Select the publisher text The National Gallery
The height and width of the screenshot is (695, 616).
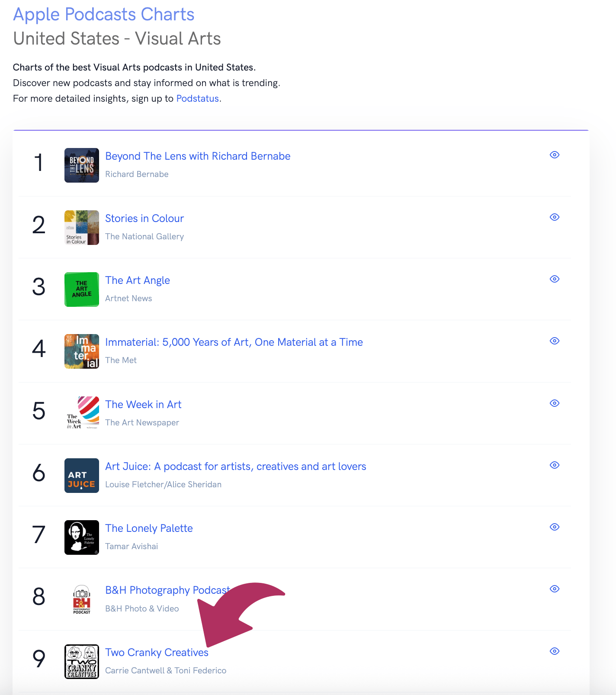pyautogui.click(x=144, y=237)
